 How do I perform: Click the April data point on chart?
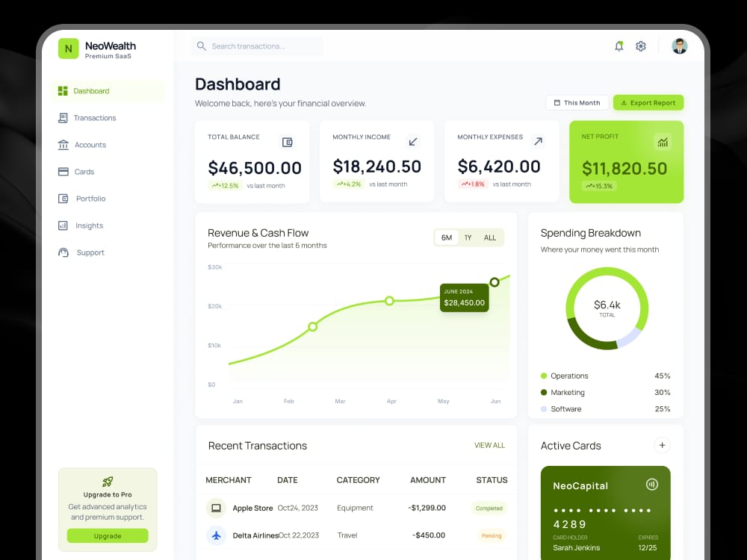(389, 301)
